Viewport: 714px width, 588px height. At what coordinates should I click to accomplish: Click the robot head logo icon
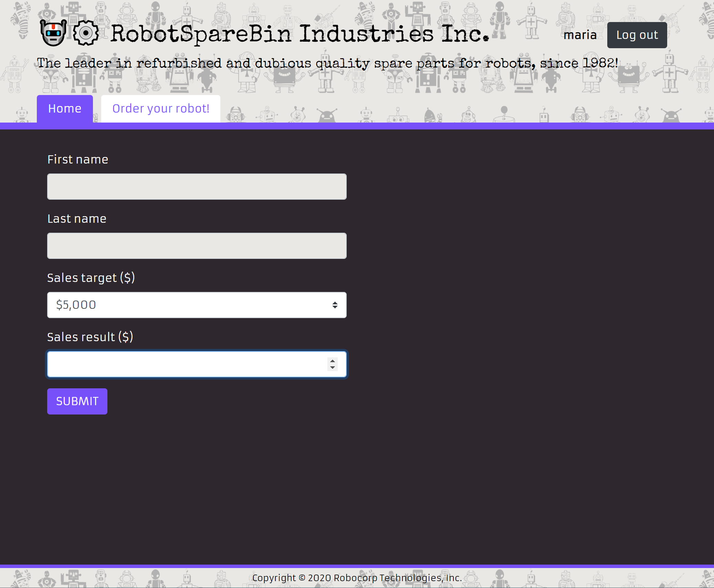click(x=53, y=33)
